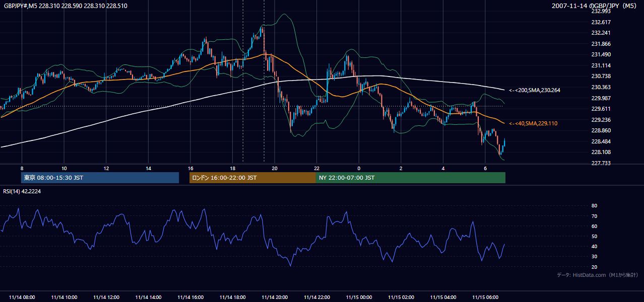Click hour 4 on the price chart axis
Viewport: 644px width, 302px height.
pyautogui.click(x=443, y=168)
